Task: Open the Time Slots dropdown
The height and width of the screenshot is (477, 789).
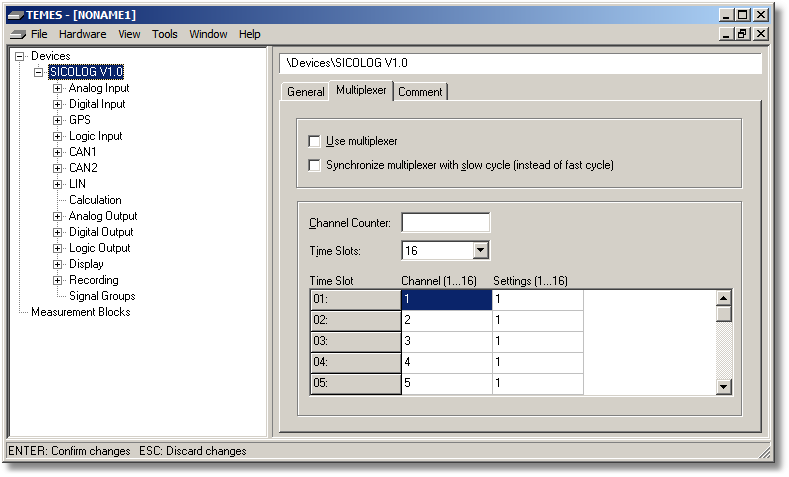Action: [481, 250]
